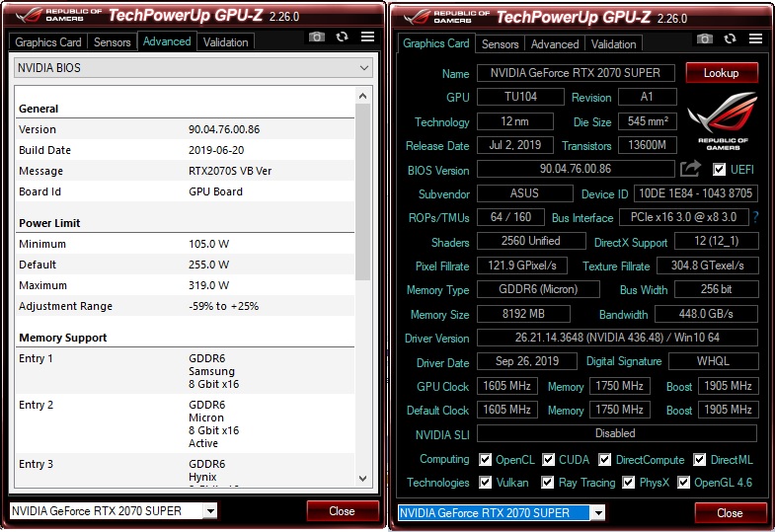Viewport: 775px width, 532px height.
Task: Click Maximum power limit 319.0 W
Action: (x=209, y=285)
